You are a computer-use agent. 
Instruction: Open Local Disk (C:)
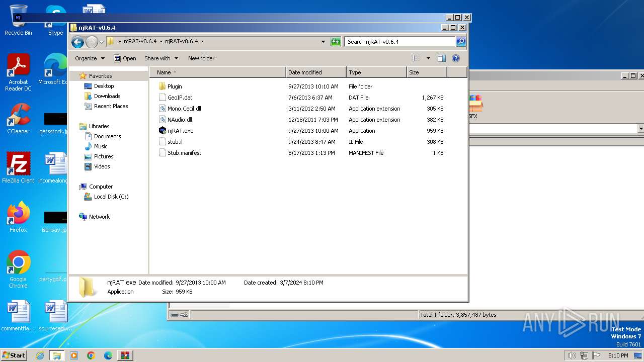coord(111,197)
